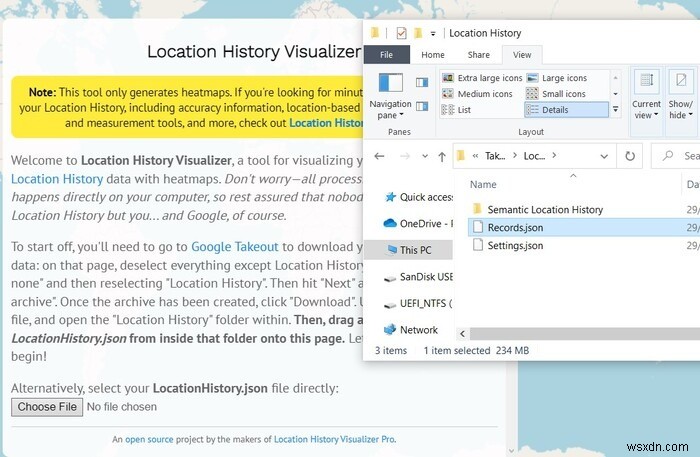The image size is (700, 457).
Task: Open Location History Visualizer Pro footer link
Action: 334,440
